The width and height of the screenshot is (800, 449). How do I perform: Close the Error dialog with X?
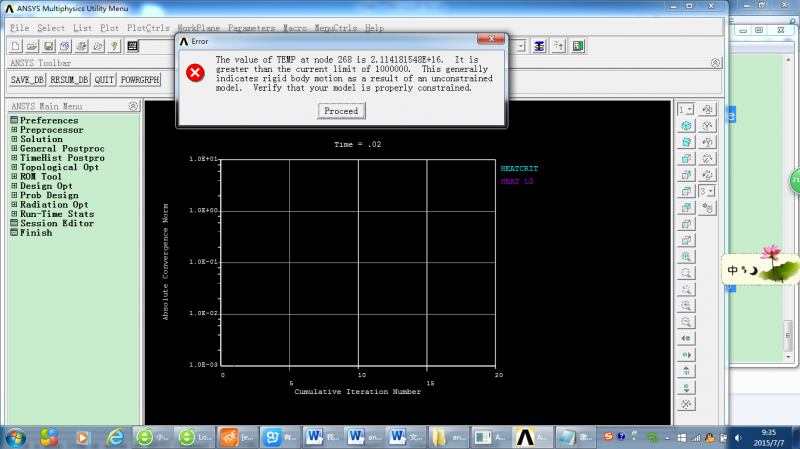[x=491, y=39]
